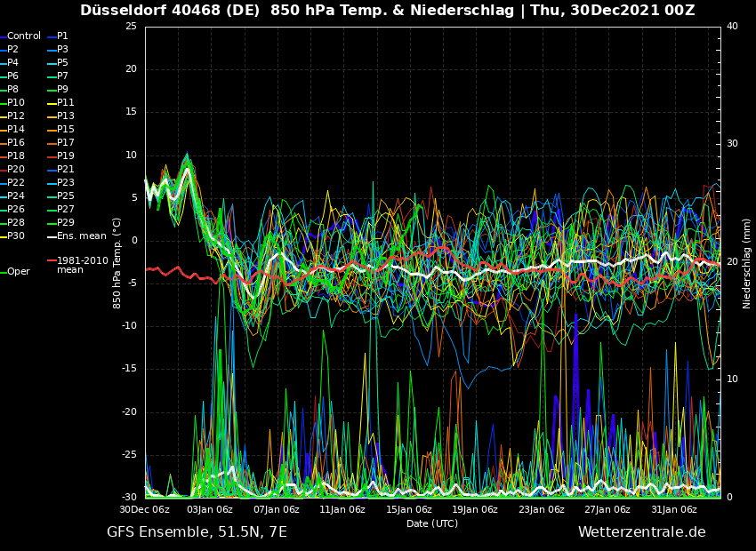Click the 850 hPa Temp. (°C) axis label

(117, 263)
